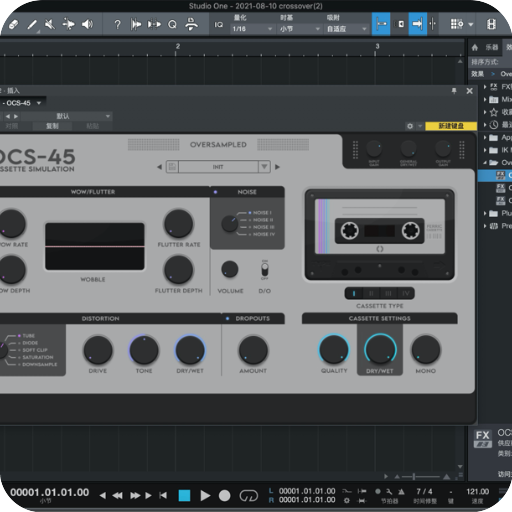Select the highlighted FX item under Ove folder

[495, 176]
